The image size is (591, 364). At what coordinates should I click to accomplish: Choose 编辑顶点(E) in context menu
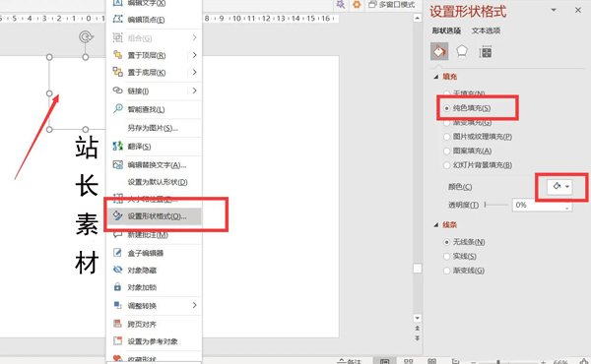pos(154,20)
